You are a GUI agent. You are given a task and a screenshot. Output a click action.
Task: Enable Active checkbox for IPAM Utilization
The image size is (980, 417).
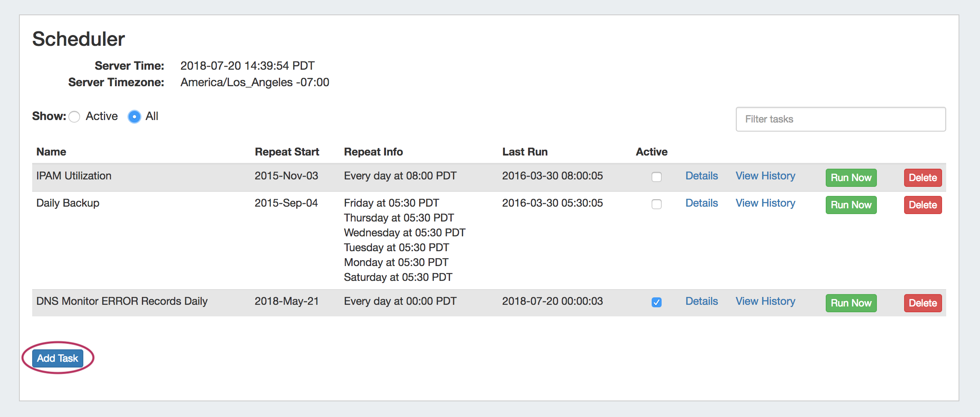[656, 177]
